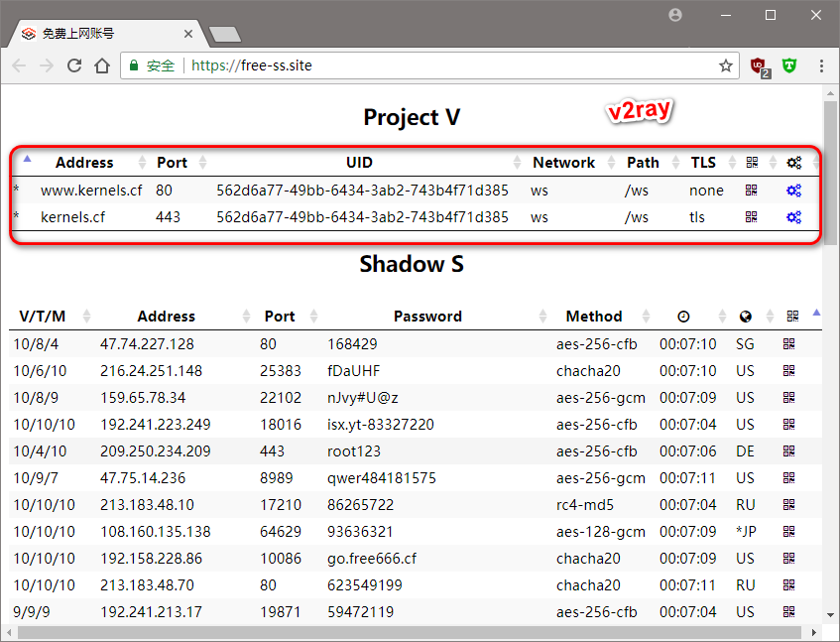
Task: Show QR code for 47.74.227.128 server
Action: coord(788,344)
